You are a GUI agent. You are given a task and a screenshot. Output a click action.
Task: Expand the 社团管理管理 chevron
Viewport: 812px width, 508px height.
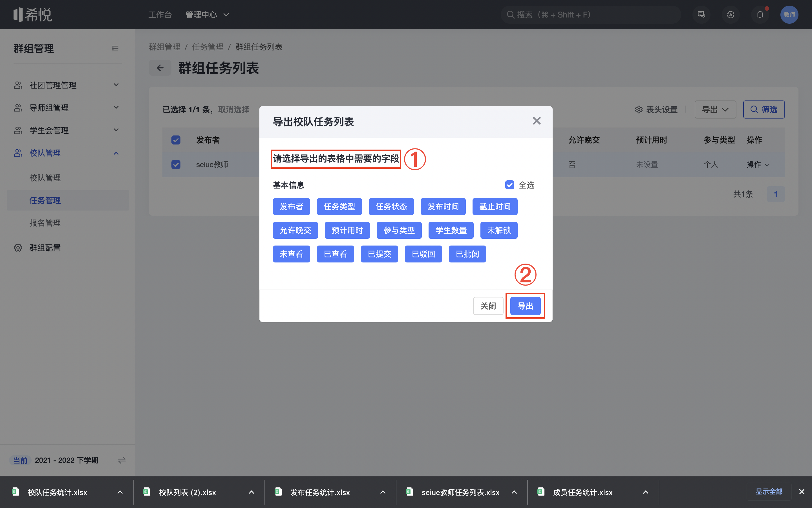click(116, 85)
